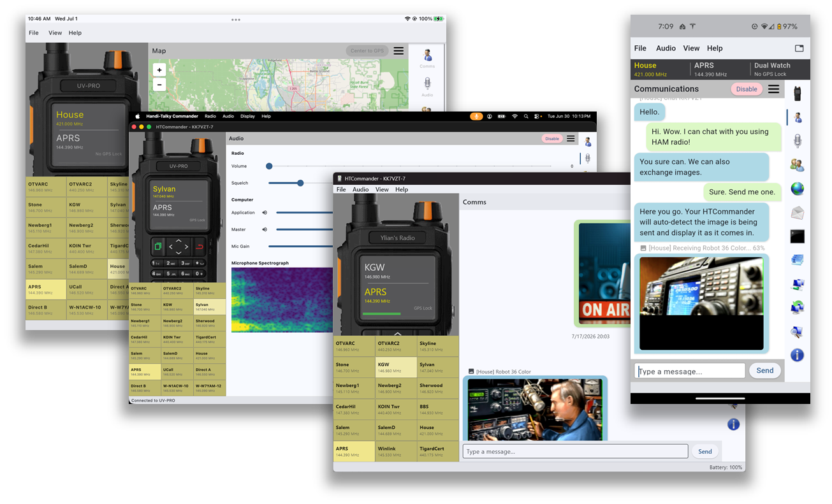Viewport: 832px width, 504px height.
Task: Open the contacts group icon in Android sidebar
Action: 797,165
